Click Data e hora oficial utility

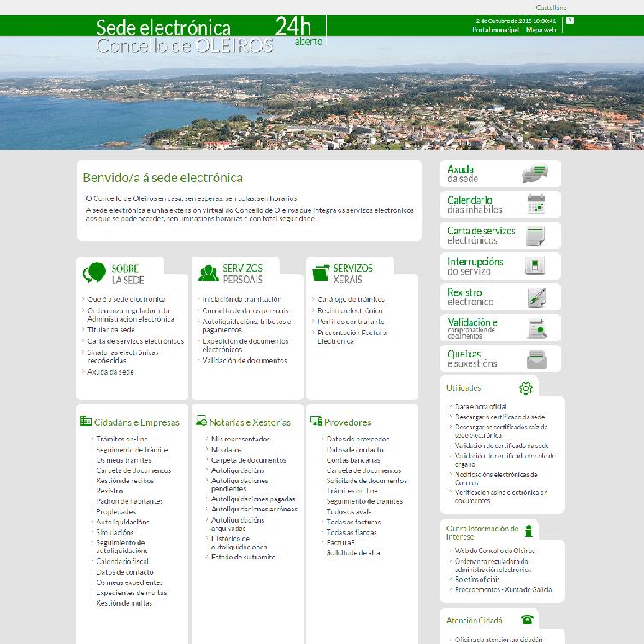481,406
